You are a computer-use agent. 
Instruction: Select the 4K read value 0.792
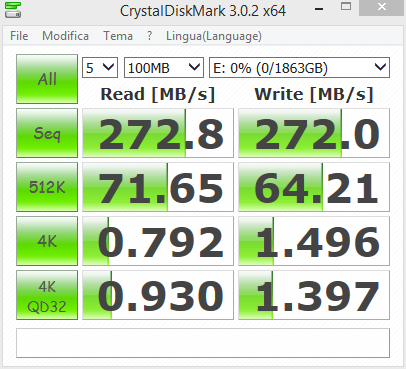(158, 241)
